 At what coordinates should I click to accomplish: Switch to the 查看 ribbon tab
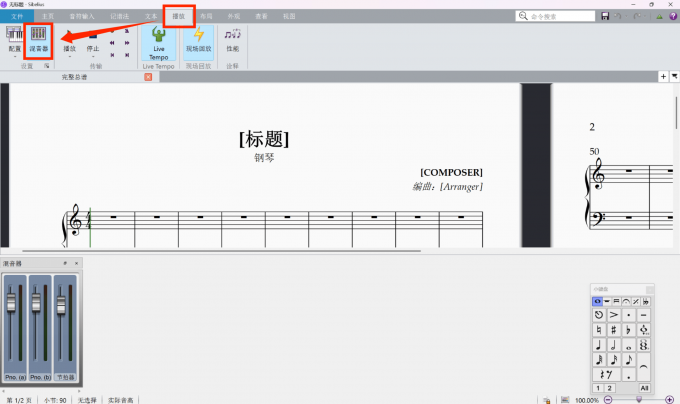click(x=261, y=16)
